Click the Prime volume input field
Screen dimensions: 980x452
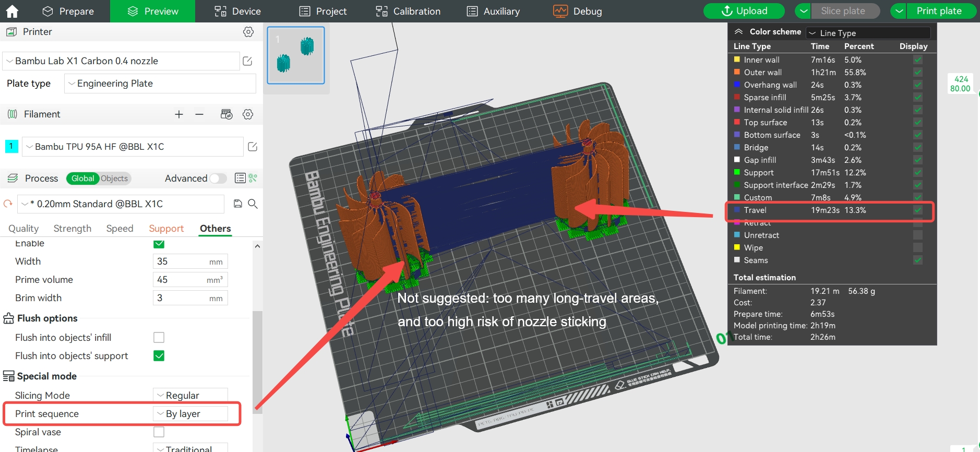[x=190, y=280]
